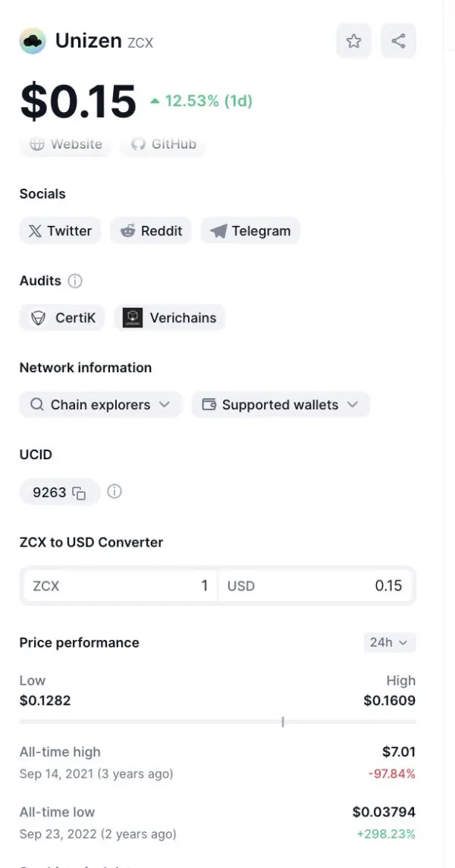The image size is (455, 868).
Task: Copy the UCID 9263 value
Action: tap(79, 493)
